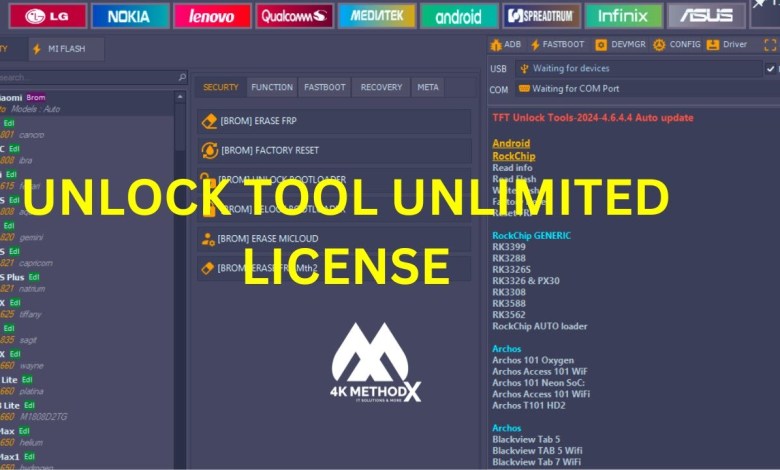This screenshot has width=780, height=470.
Task: Click the FASTBOOT lightning icon
Action: tap(535, 45)
